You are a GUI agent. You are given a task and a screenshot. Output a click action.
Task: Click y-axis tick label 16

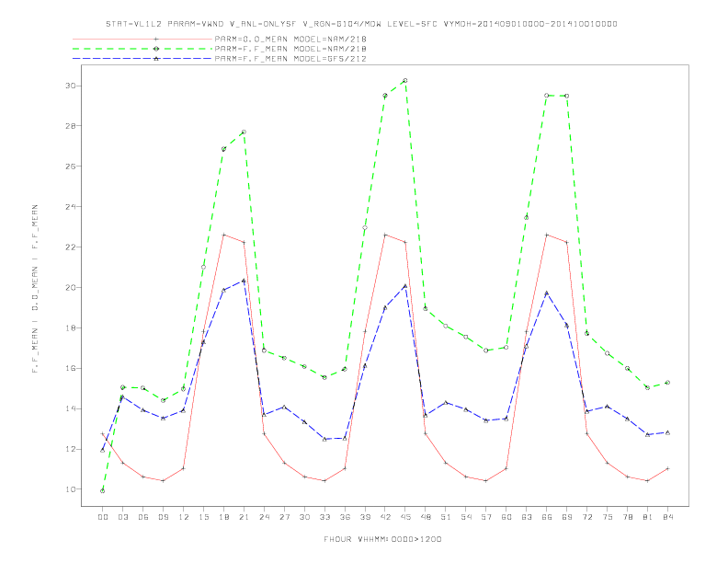tap(71, 368)
